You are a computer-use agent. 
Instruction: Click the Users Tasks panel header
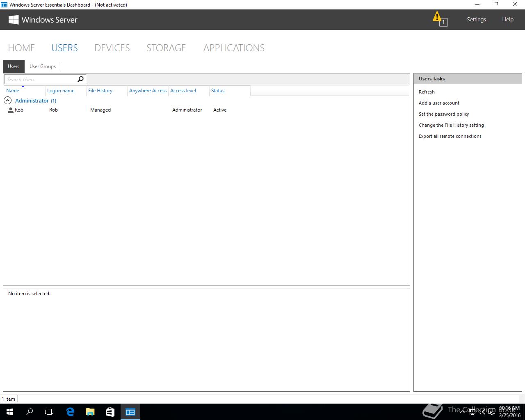click(468, 78)
